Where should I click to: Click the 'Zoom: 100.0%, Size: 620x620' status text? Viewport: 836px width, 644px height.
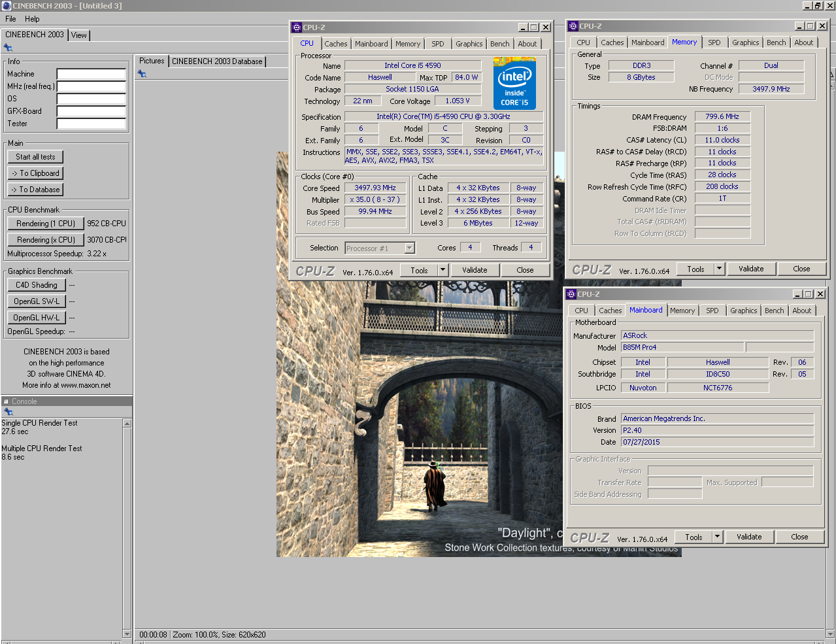point(220,635)
